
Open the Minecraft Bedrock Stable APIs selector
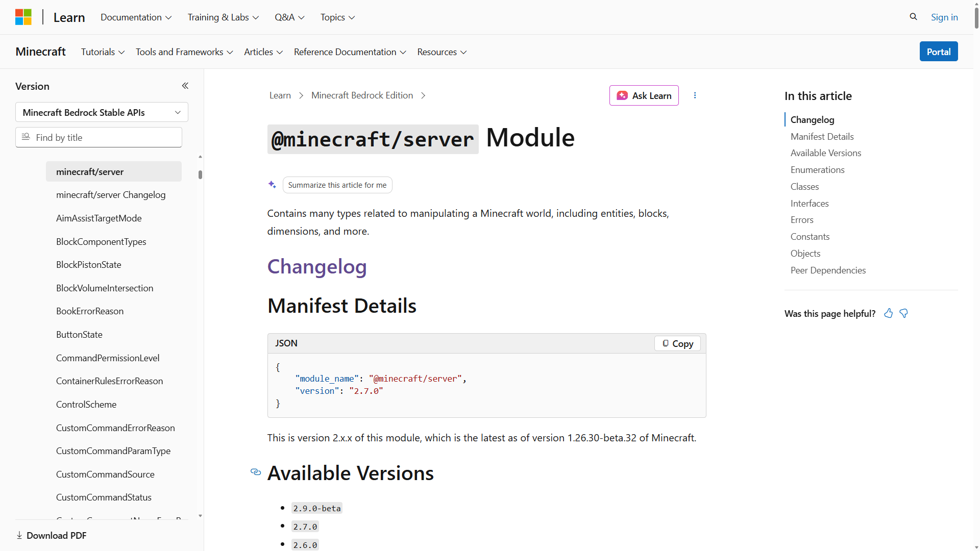(x=102, y=112)
